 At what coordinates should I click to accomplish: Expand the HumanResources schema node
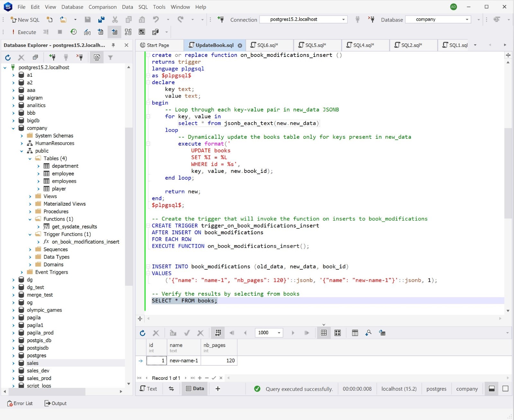pos(22,143)
